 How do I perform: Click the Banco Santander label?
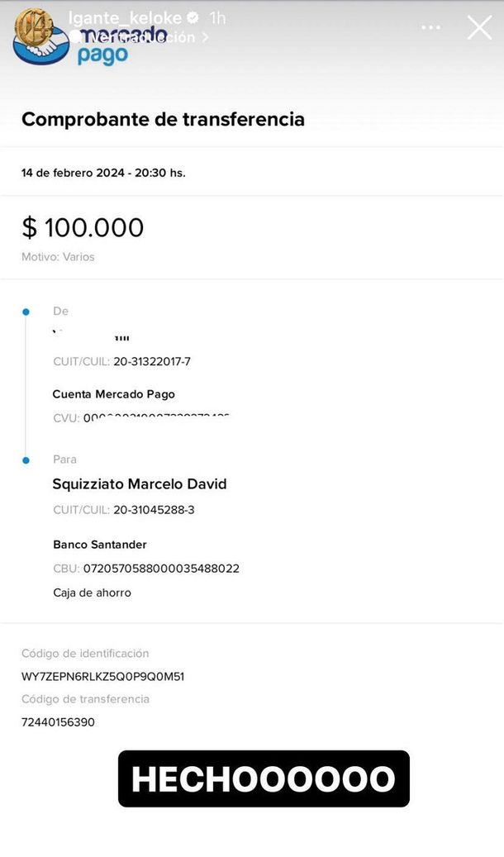[100, 545]
